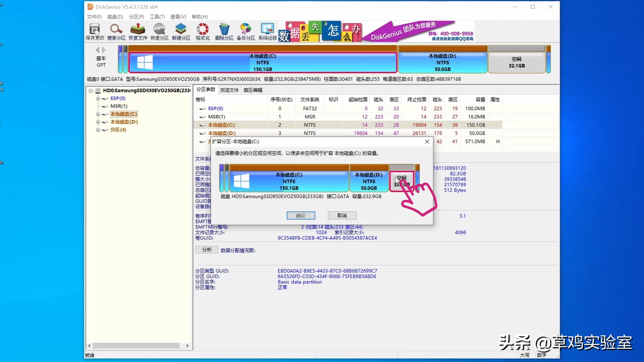Open the 工具(T) menu

click(157, 17)
